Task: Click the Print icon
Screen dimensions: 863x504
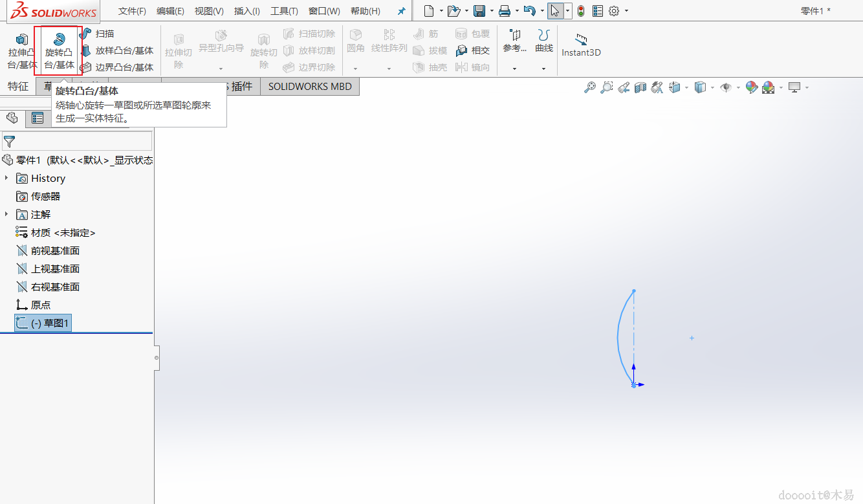Action: [x=505, y=11]
